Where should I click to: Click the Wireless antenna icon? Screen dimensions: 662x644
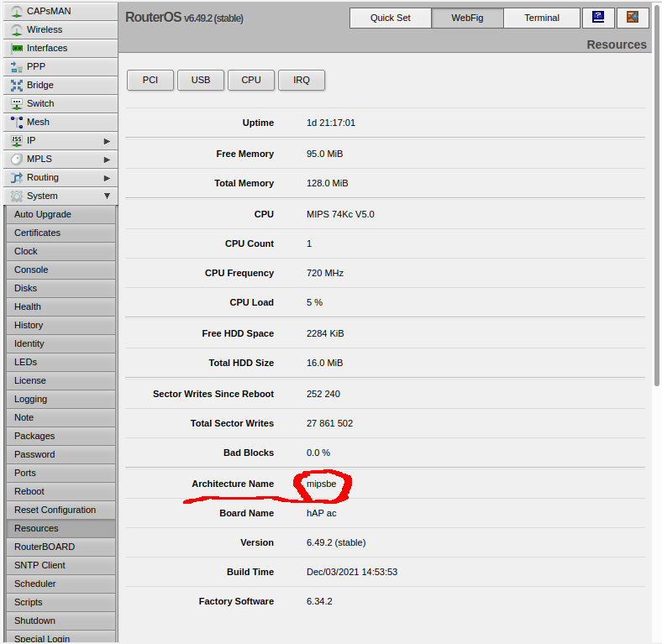pyautogui.click(x=17, y=30)
